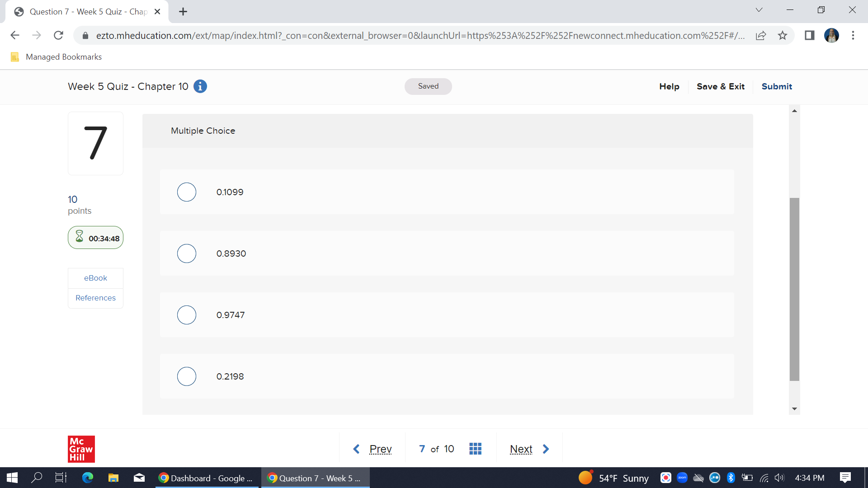Screen dimensions: 868x488
Task: Open browser side panel icon
Action: [x=809, y=36]
